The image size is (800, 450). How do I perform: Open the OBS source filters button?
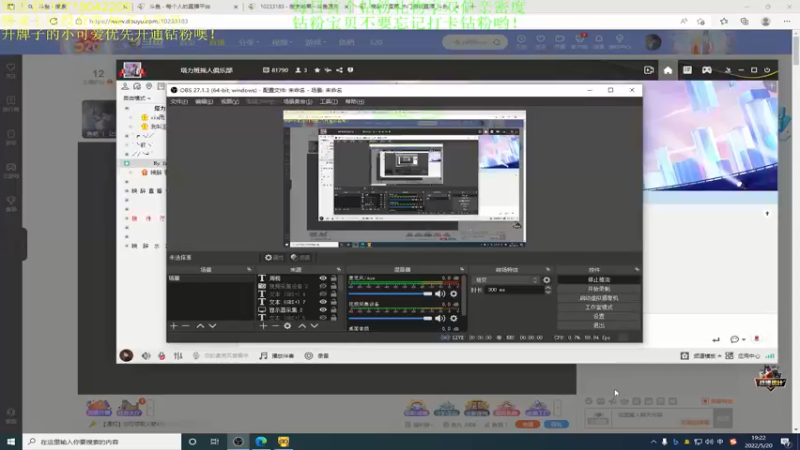point(301,258)
